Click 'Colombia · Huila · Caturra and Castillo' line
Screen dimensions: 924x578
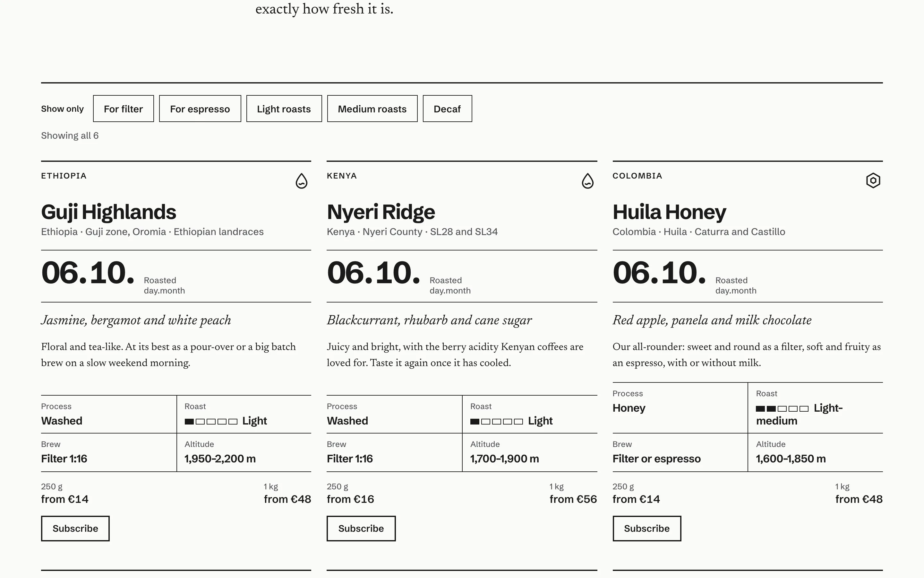pos(699,232)
